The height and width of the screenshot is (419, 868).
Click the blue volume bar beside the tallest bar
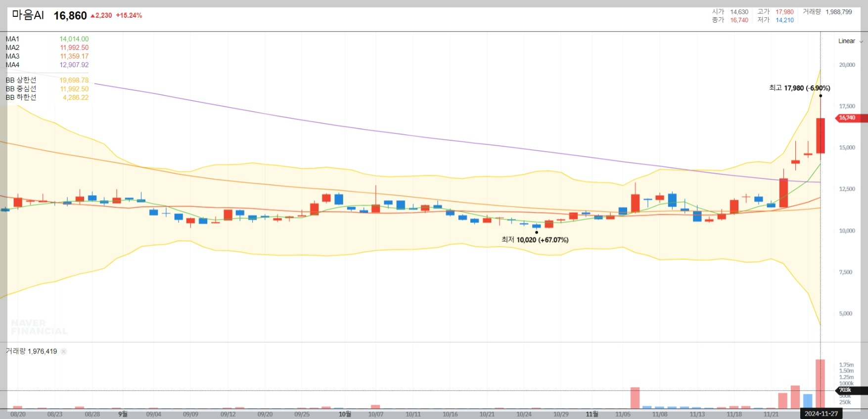click(808, 401)
